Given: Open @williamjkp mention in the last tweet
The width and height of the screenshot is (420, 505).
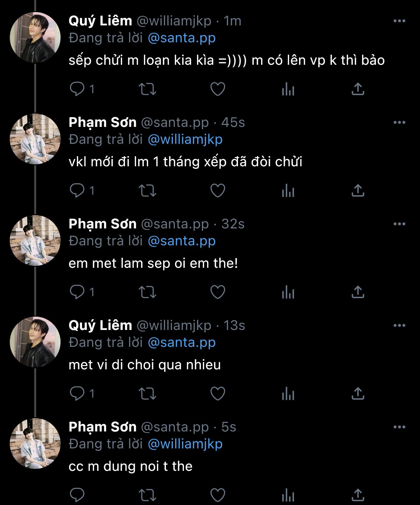Looking at the screenshot, I should (x=185, y=444).
